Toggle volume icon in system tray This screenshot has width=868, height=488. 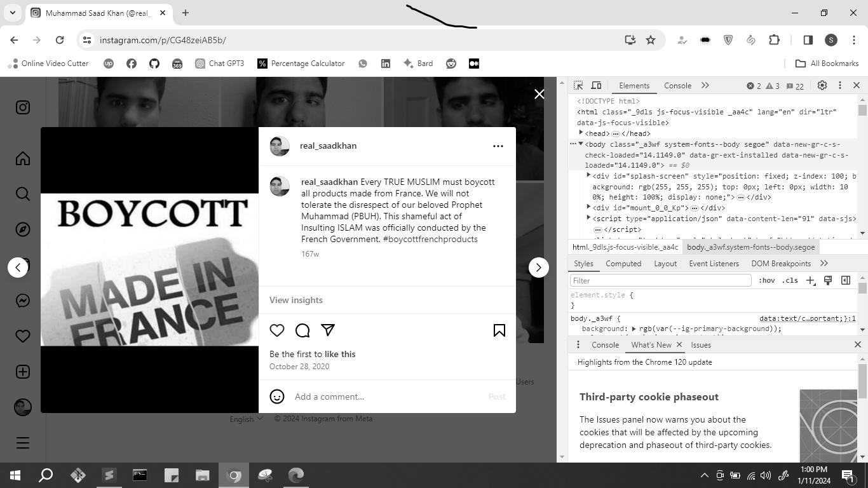pyautogui.click(x=766, y=475)
